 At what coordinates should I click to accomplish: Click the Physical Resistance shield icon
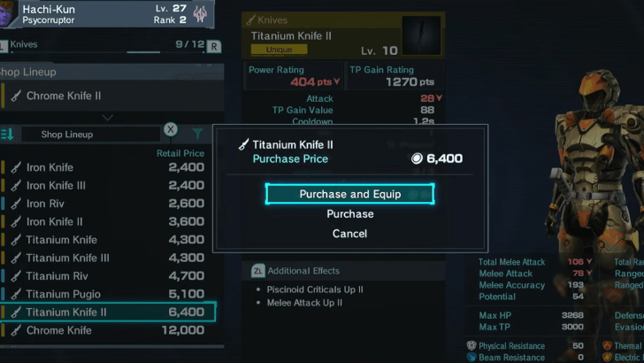point(471,345)
